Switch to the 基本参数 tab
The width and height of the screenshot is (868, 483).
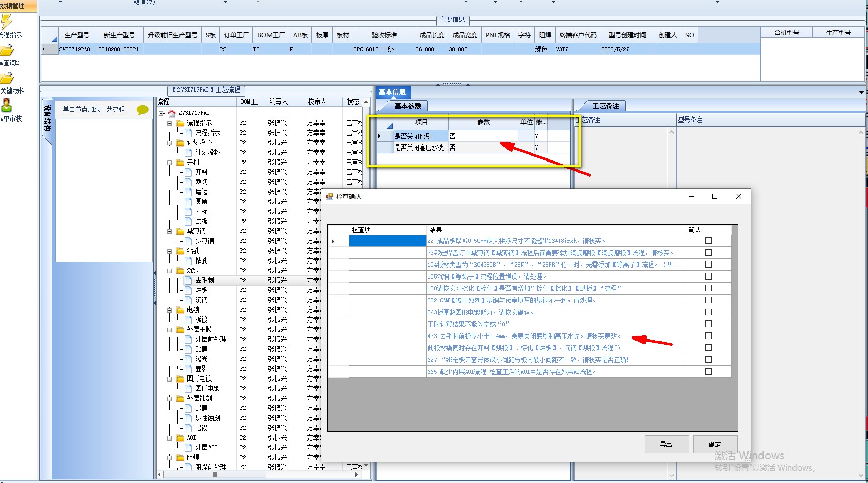tap(408, 106)
